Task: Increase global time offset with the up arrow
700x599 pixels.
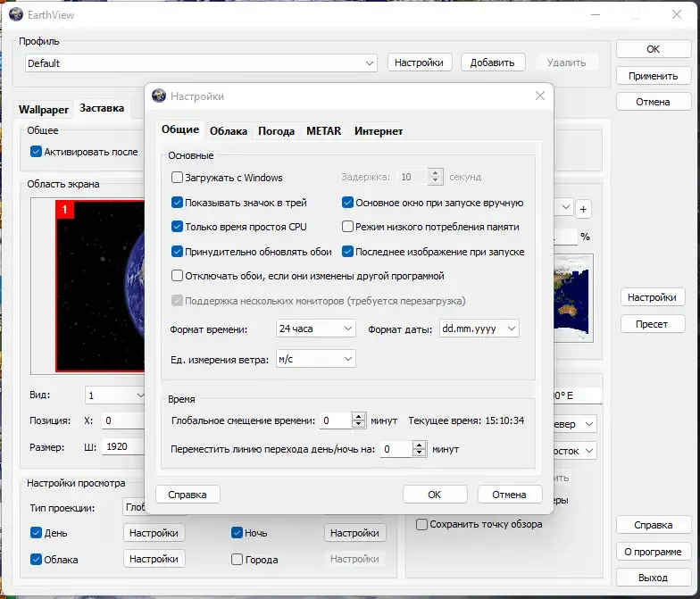Action: (x=359, y=416)
